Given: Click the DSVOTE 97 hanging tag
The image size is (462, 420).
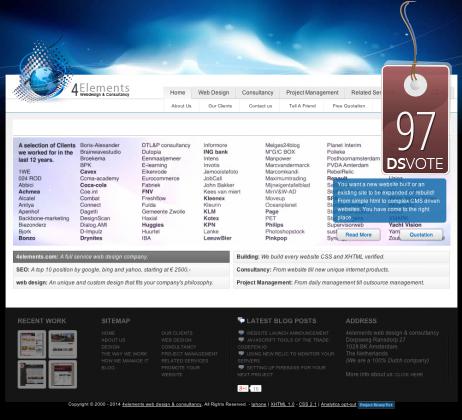Looking at the screenshot, I should point(415,119).
